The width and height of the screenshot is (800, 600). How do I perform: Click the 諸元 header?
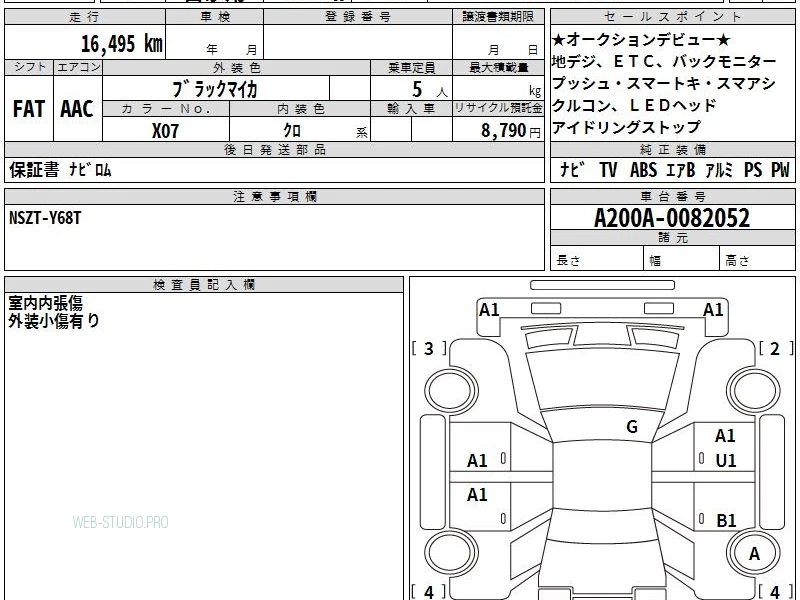pyautogui.click(x=672, y=238)
